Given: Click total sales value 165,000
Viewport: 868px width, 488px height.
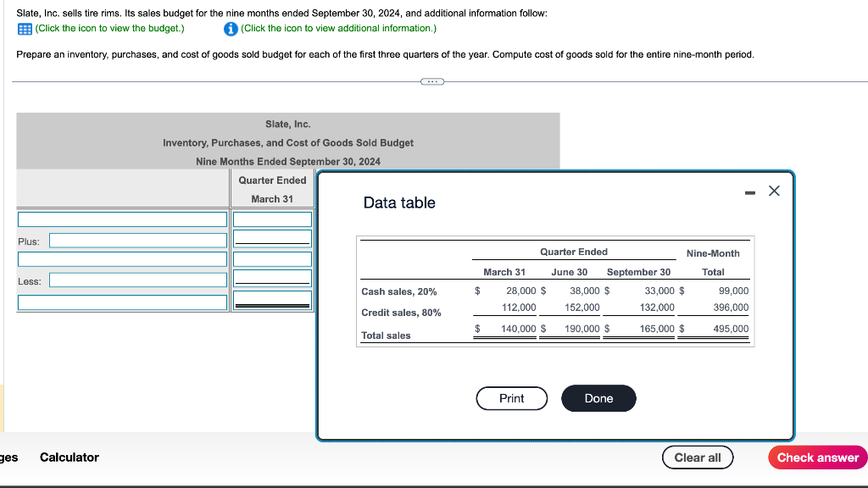Looking at the screenshot, I should tap(657, 329).
